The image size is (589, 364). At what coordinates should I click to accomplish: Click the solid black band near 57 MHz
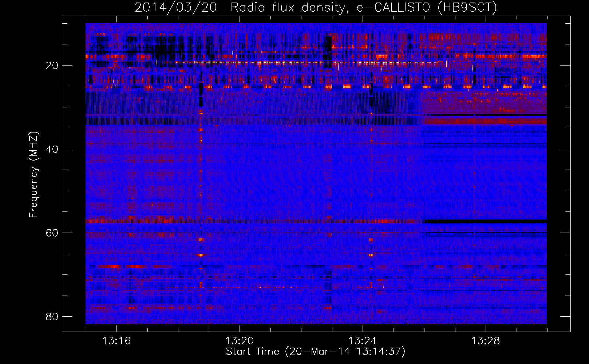484,221
